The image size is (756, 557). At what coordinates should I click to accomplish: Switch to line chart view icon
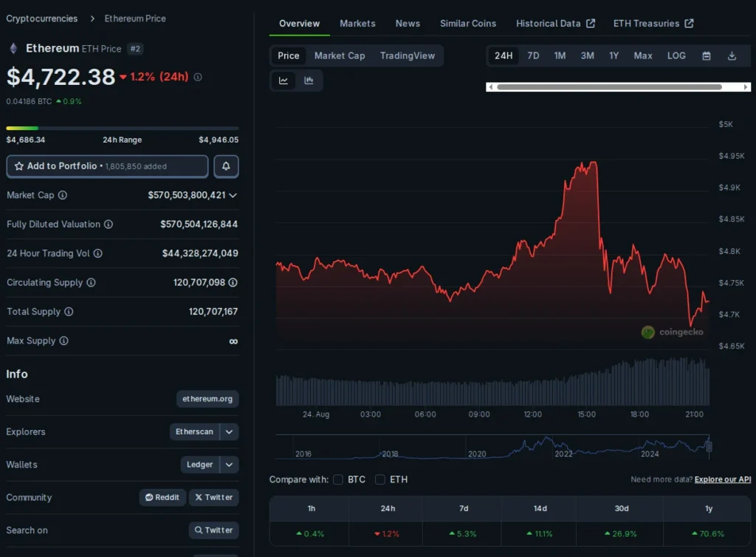[x=283, y=81]
